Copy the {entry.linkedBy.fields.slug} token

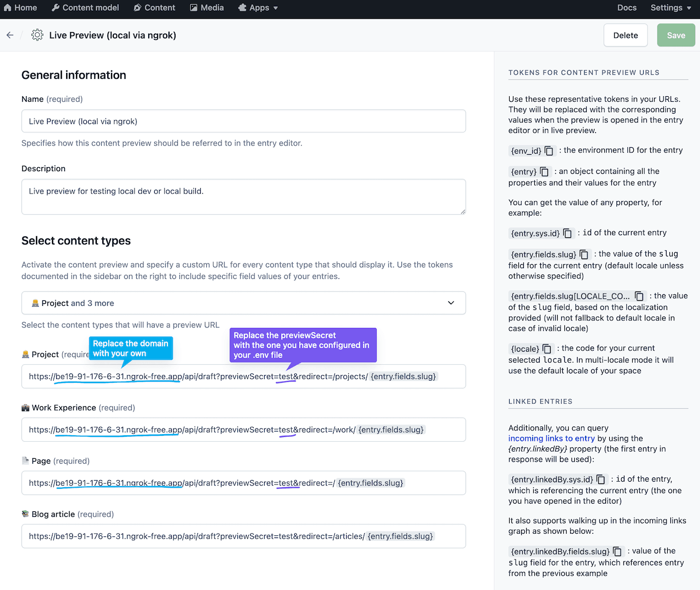617,552
